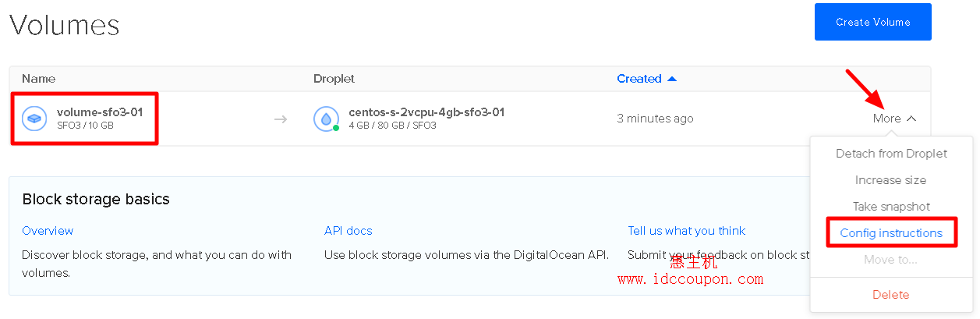This screenshot has width=980, height=319.
Task: Select Take snapshot menu option
Action: click(x=891, y=207)
